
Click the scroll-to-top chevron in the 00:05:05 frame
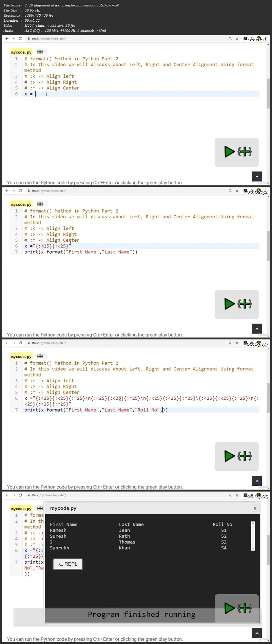point(257,633)
